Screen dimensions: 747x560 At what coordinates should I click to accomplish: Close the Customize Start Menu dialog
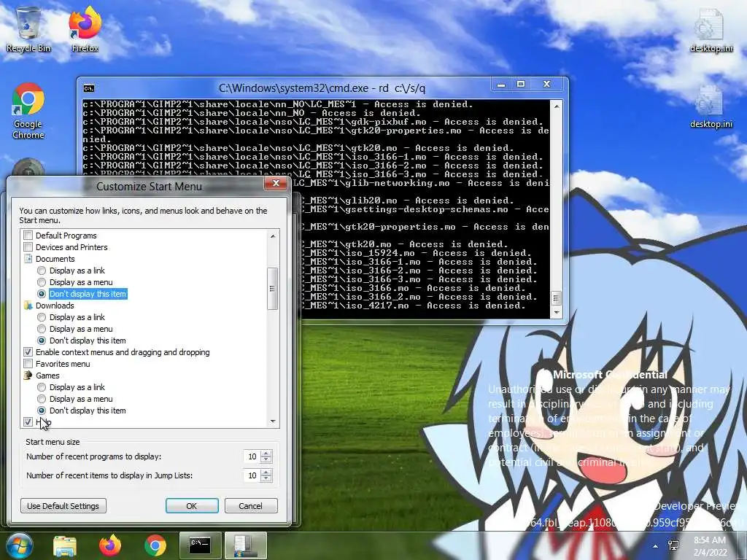pyautogui.click(x=275, y=183)
